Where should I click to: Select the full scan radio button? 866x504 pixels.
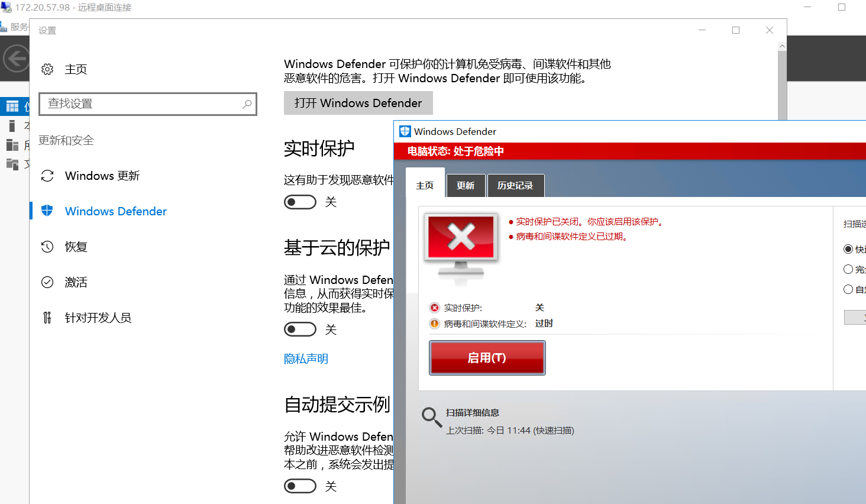point(848,269)
